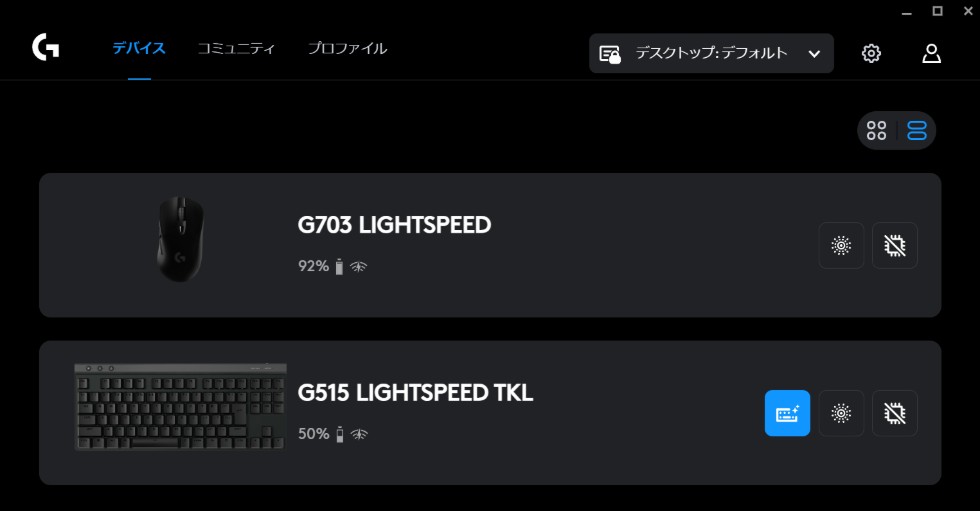
Task: Select the G703 LIGHTSPEED device title
Action: 394,225
